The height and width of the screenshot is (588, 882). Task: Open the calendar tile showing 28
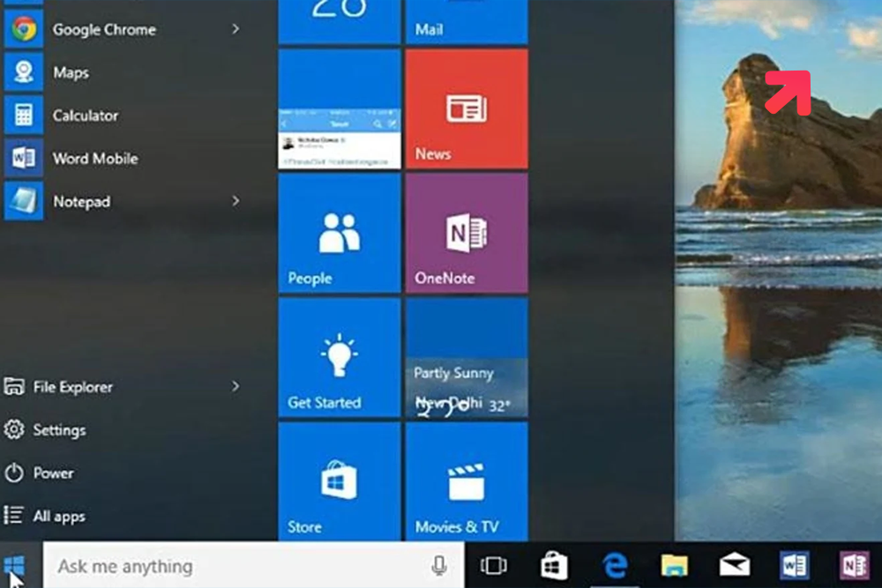pos(340,21)
